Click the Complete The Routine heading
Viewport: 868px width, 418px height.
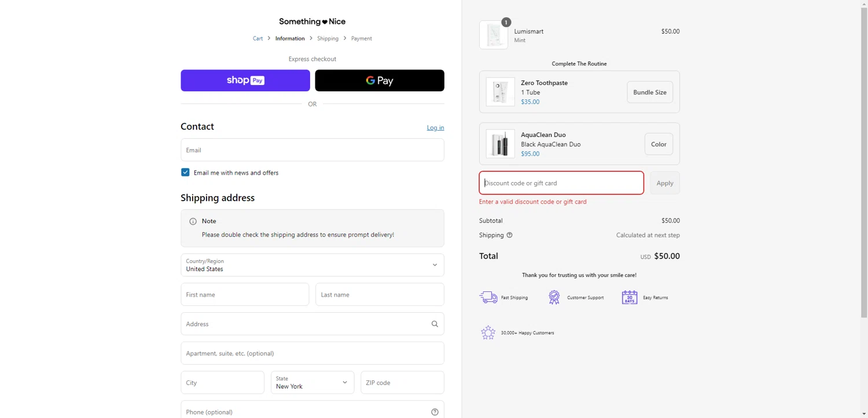click(579, 64)
